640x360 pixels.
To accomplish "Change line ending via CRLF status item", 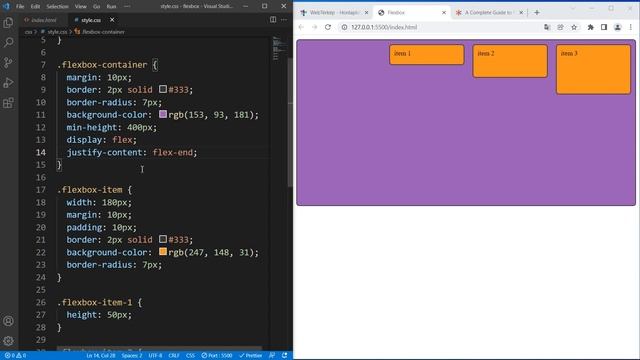I will (x=174, y=356).
